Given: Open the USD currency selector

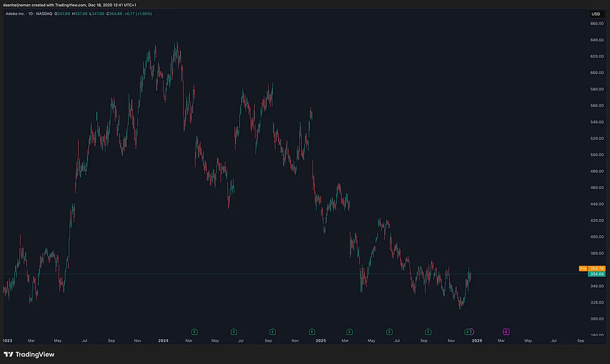Looking at the screenshot, I should coord(596,14).
